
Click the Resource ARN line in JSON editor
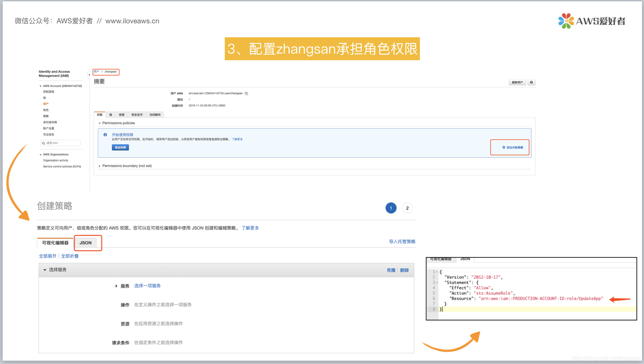[526, 298]
